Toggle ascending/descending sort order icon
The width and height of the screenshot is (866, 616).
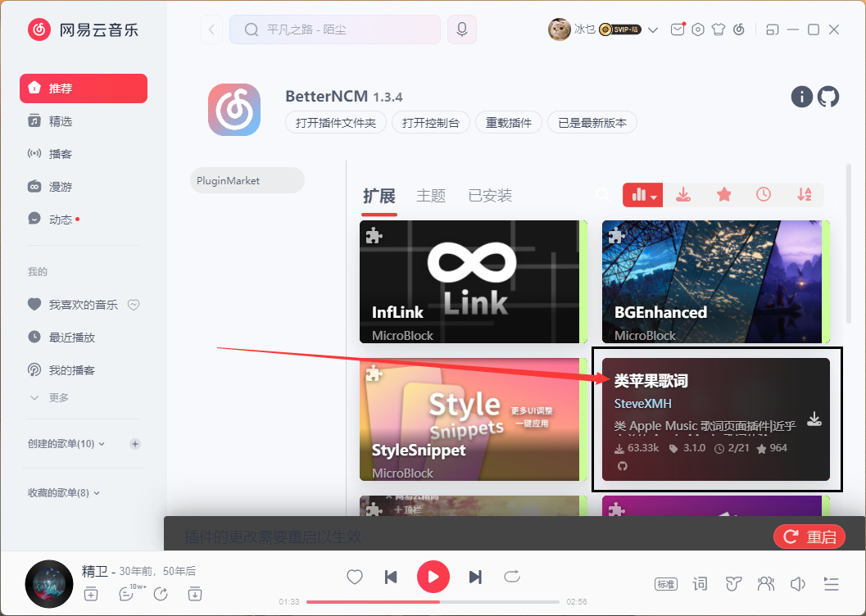pos(805,194)
